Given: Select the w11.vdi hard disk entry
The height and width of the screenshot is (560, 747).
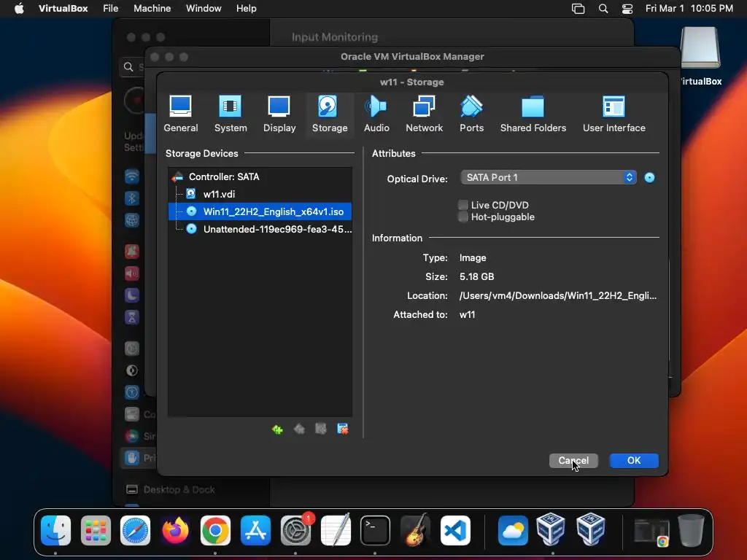Looking at the screenshot, I should coord(260,194).
